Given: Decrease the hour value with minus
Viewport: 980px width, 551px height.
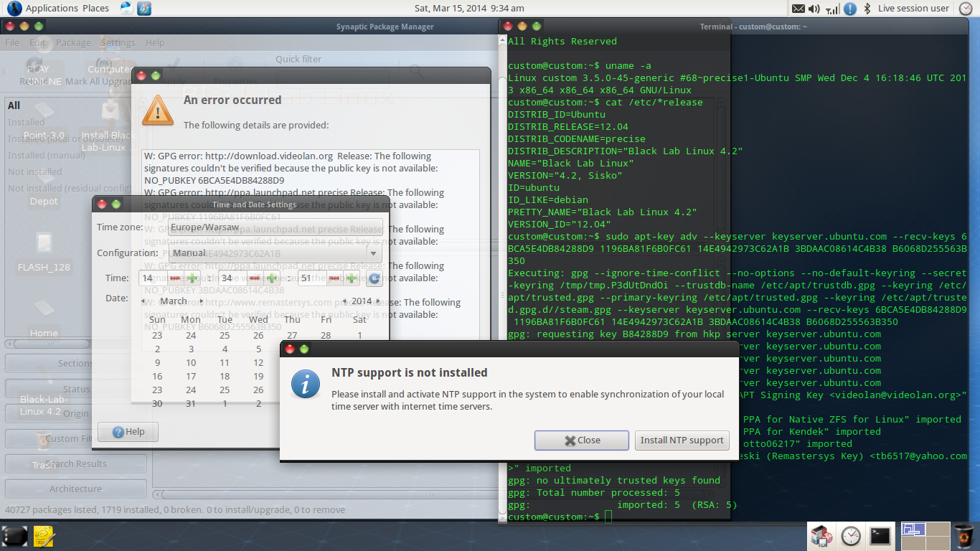Looking at the screenshot, I should pyautogui.click(x=174, y=278).
